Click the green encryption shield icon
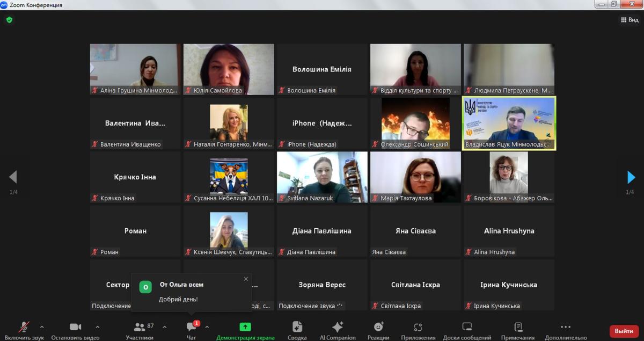The image size is (644, 341). click(9, 20)
